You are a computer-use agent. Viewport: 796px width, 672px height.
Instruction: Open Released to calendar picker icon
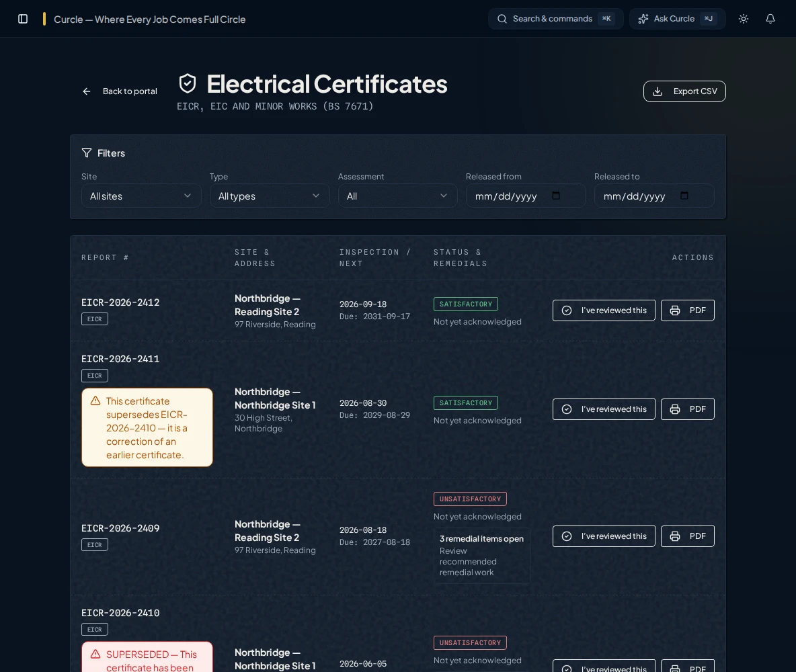pyautogui.click(x=684, y=196)
